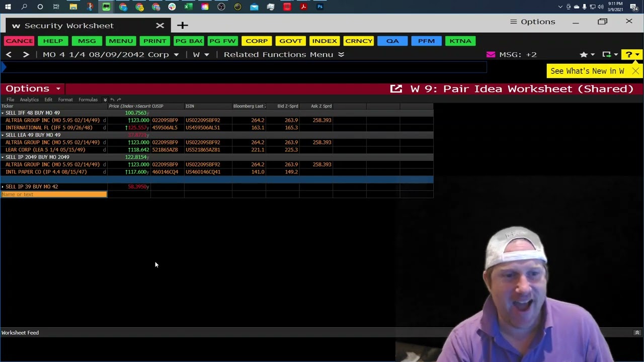This screenshot has height=362, width=644.
Task: Open the pink MSG envelope icon
Action: (491, 54)
